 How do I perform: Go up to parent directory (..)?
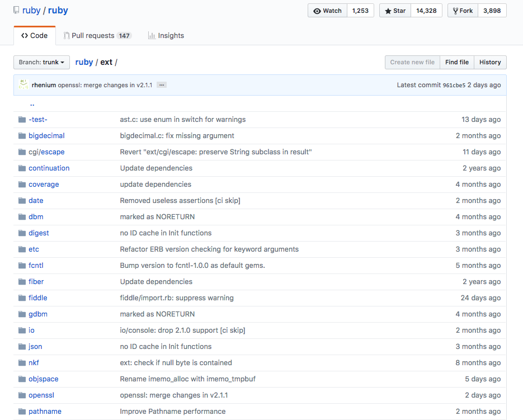32,104
